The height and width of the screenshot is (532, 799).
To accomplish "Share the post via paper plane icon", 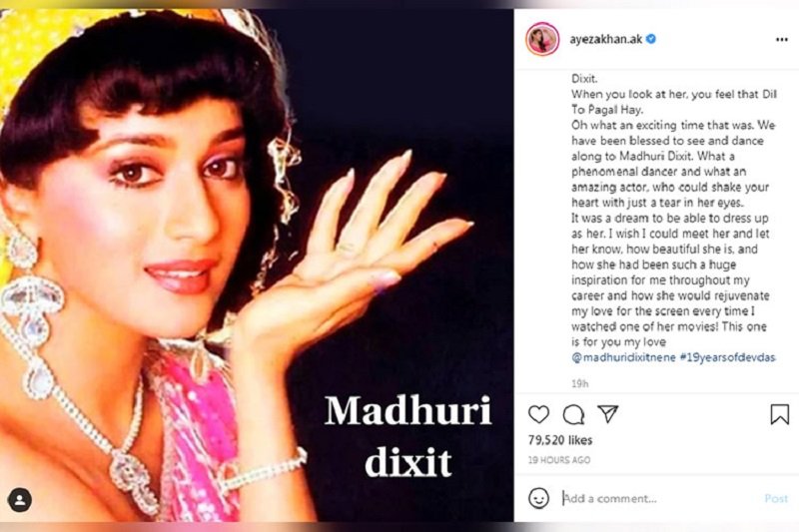I will click(x=608, y=414).
